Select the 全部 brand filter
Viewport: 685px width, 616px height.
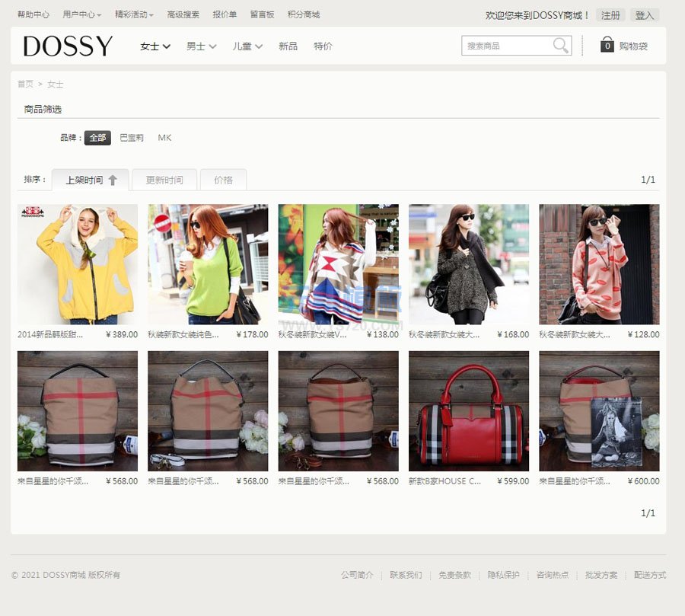click(97, 138)
